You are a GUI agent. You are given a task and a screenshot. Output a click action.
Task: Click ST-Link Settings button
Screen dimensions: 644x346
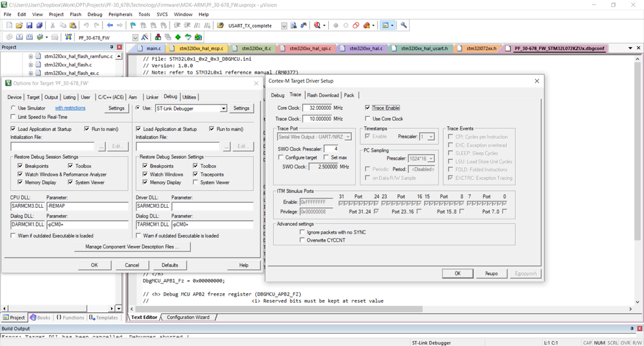pos(241,108)
